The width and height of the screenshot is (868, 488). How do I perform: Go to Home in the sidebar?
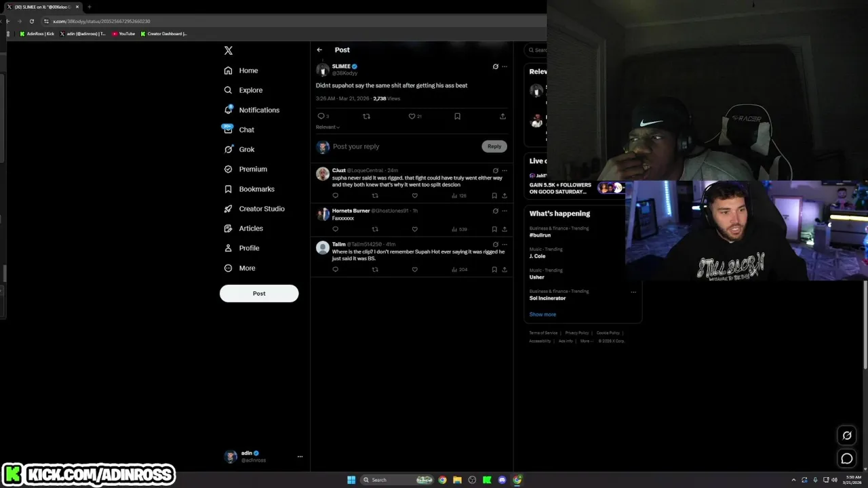point(241,70)
